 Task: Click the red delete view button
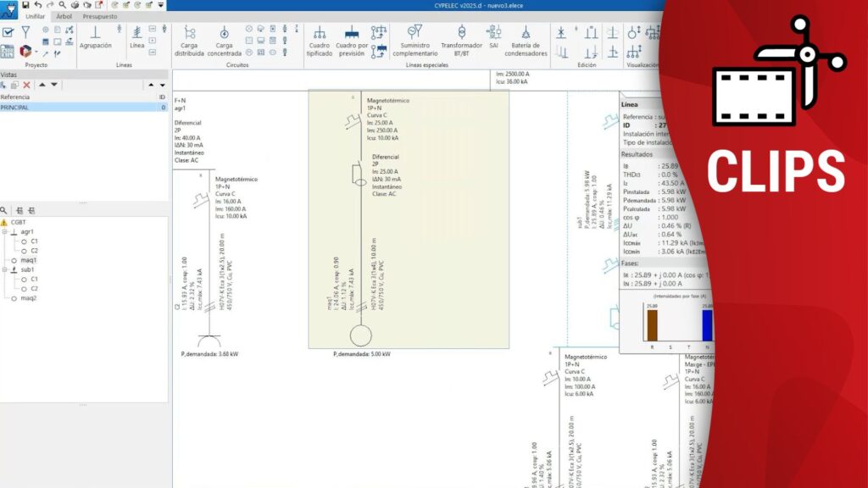click(27, 85)
